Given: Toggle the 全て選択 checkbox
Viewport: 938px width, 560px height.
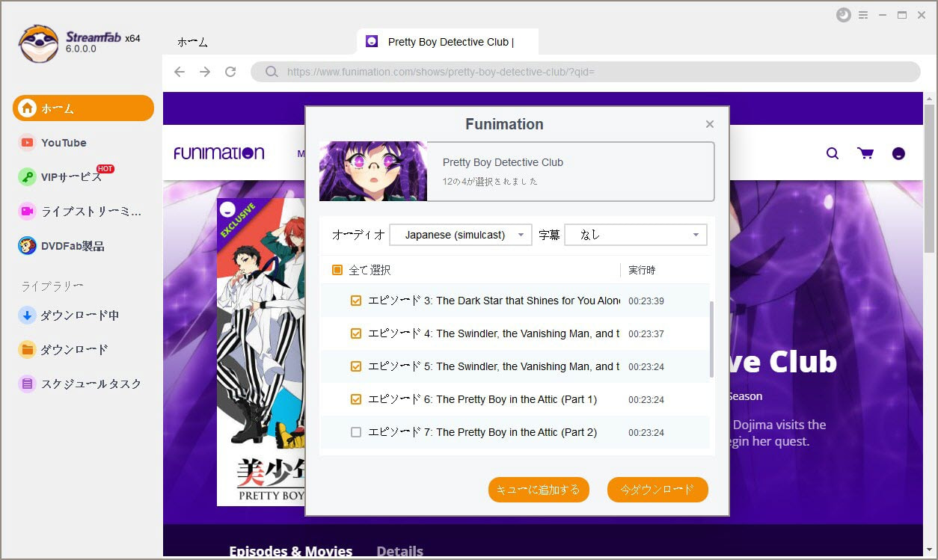Looking at the screenshot, I should tap(337, 270).
